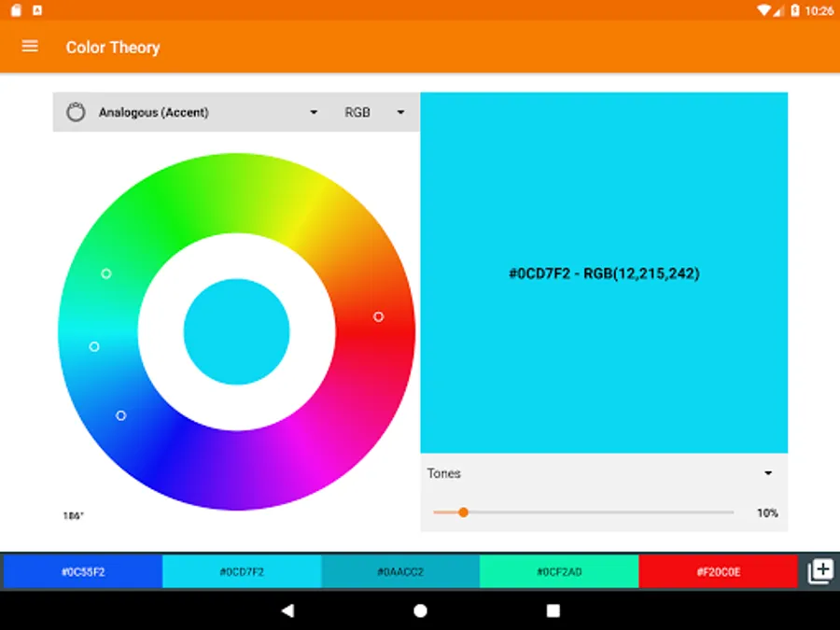The width and height of the screenshot is (840, 630).
Task: Tap the Android home button
Action: click(x=420, y=611)
